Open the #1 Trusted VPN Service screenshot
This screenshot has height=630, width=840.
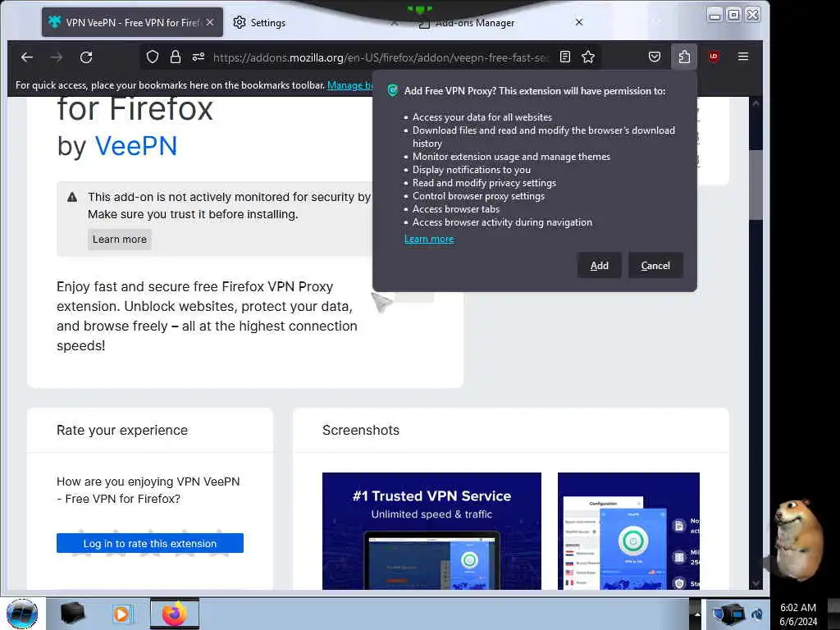tap(431, 531)
